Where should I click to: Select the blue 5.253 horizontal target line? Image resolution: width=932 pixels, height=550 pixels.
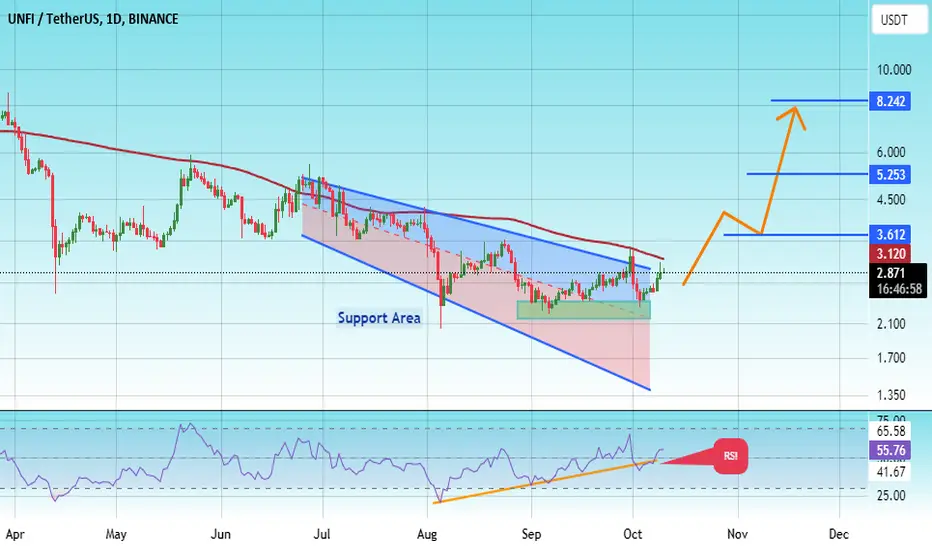pos(807,174)
